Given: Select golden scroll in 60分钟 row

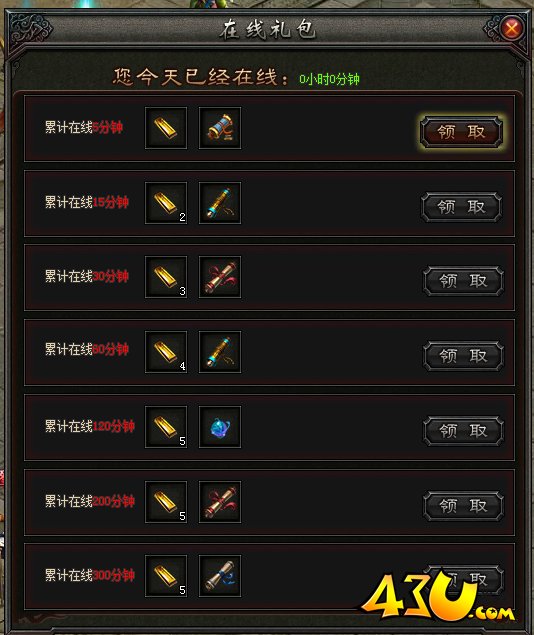Looking at the screenshot, I should click(220, 352).
